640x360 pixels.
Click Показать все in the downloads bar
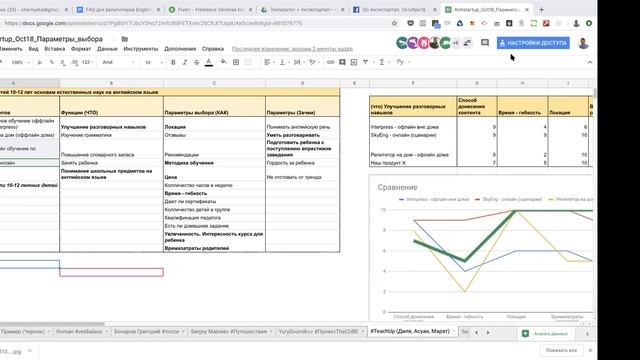561,350
